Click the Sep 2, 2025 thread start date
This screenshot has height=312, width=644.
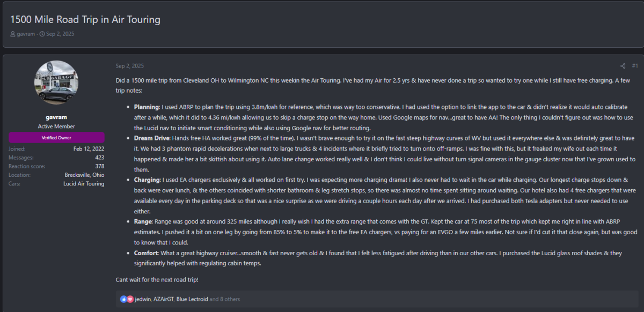coord(60,34)
